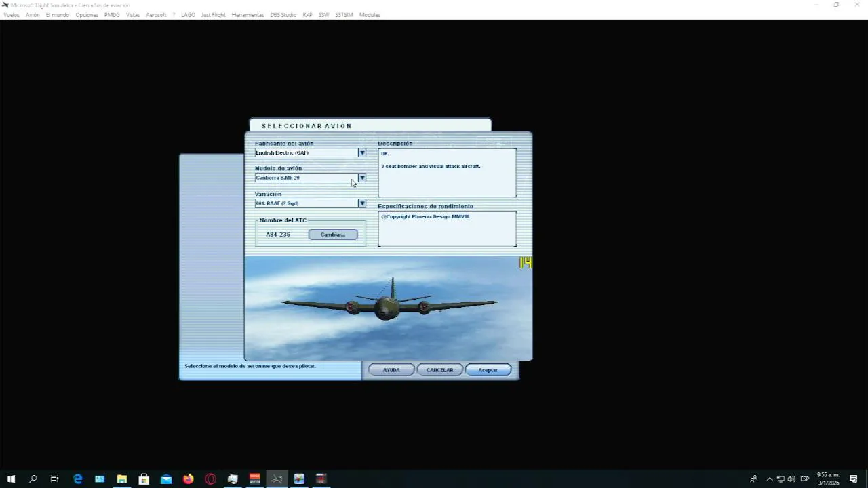The image size is (868, 488).
Task: Open the Vistas menu
Action: click(133, 15)
